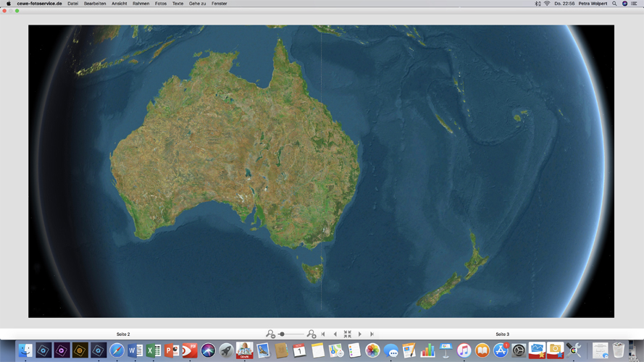
Task: Open Photos from the Dock
Action: (372, 350)
